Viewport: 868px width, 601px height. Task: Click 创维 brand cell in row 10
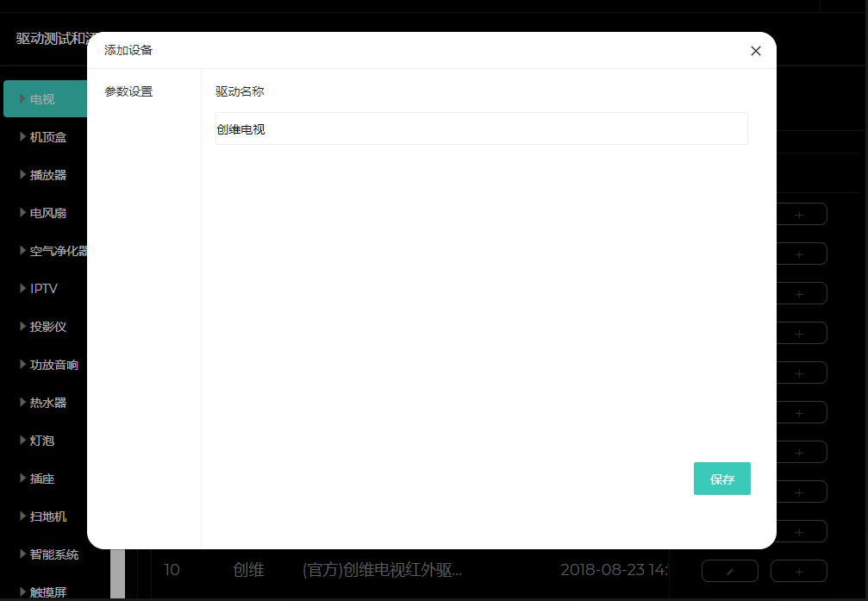point(248,569)
